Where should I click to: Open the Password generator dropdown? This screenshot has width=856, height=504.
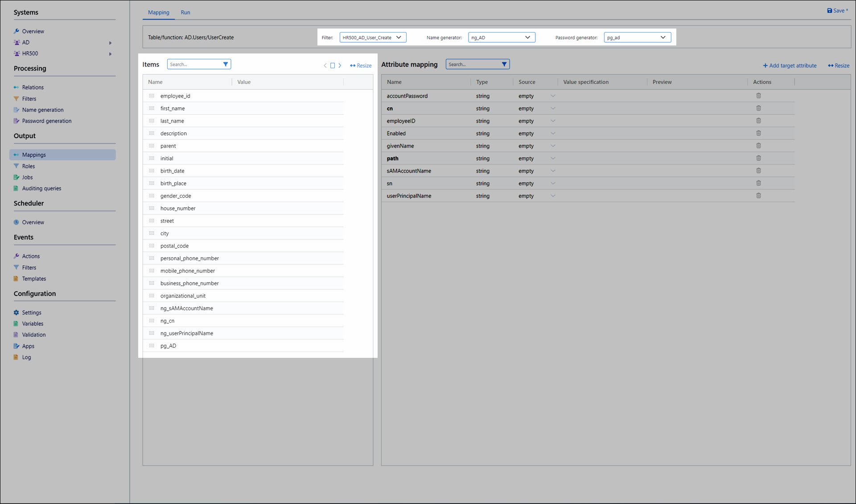tap(637, 37)
